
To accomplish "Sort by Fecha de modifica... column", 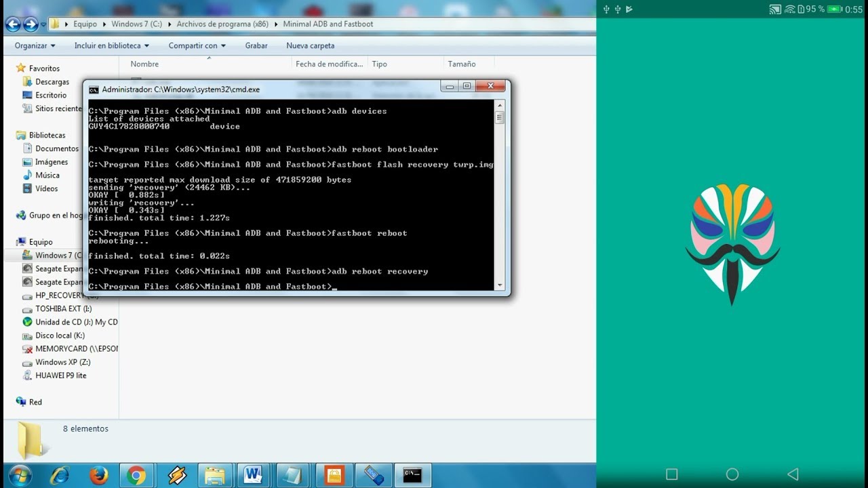I will pos(329,64).
